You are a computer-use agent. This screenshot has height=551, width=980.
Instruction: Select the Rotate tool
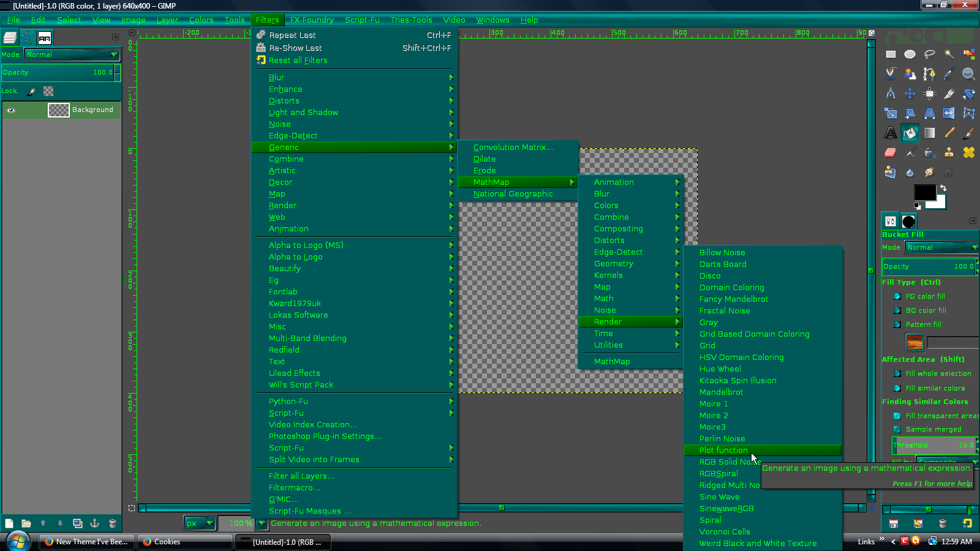click(x=969, y=94)
